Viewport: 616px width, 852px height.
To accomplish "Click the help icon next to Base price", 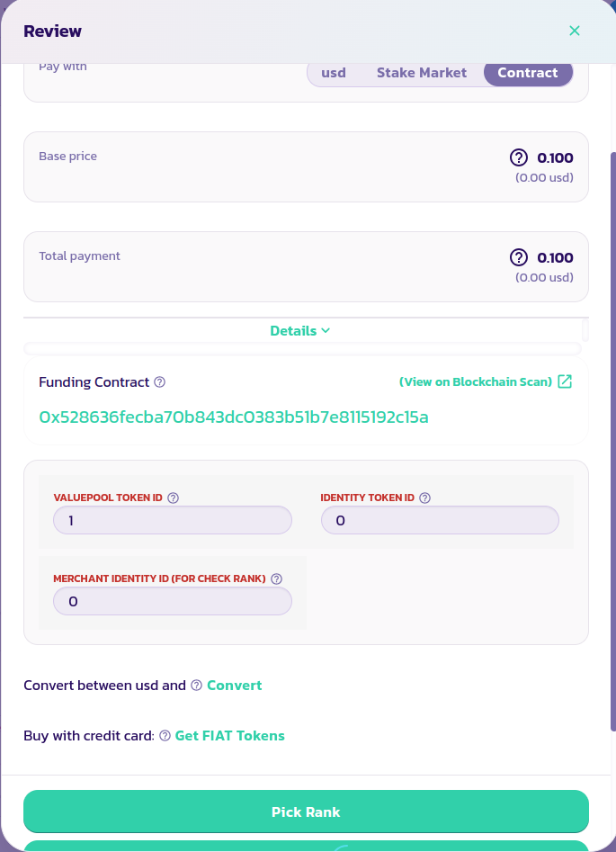I will [519, 157].
